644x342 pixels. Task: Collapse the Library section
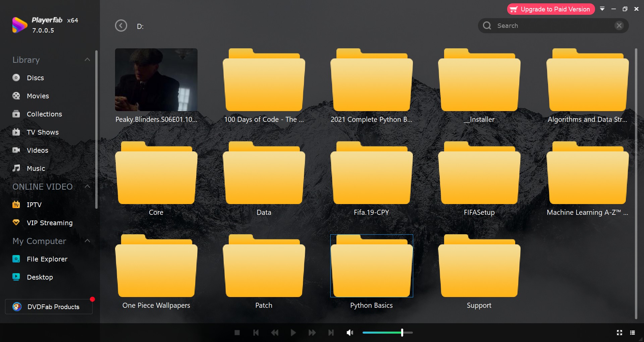coord(87,60)
